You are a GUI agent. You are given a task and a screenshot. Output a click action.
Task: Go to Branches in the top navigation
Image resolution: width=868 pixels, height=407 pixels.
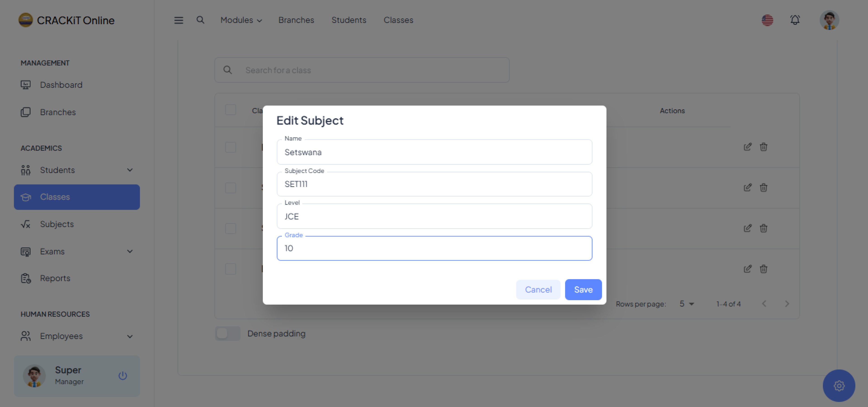pos(296,20)
